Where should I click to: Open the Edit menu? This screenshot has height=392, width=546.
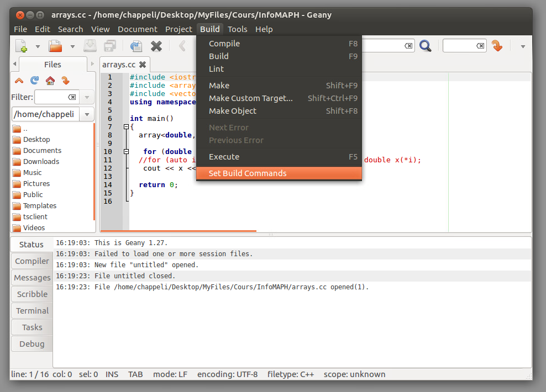coord(43,29)
